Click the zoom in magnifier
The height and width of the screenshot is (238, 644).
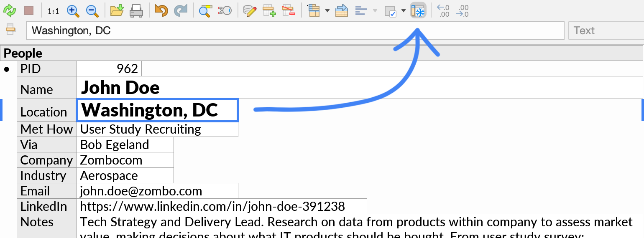[x=73, y=11]
